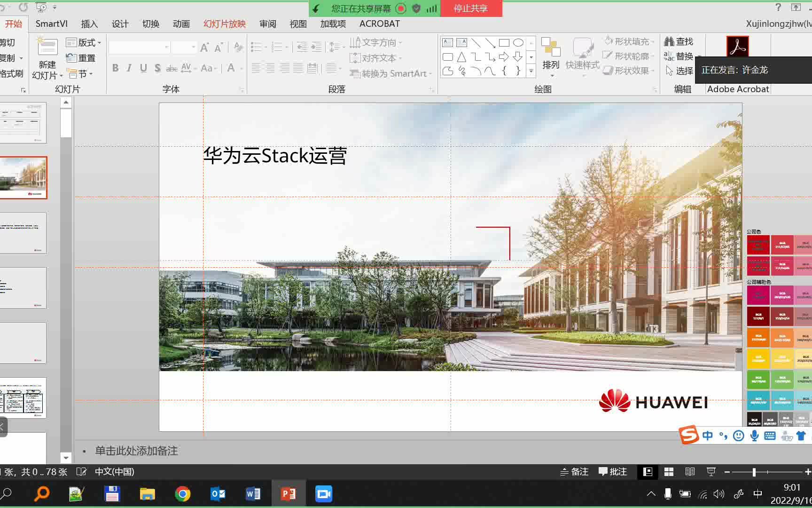This screenshot has height=508, width=812.
Task: Open the font size combo box
Action: pyautogui.click(x=184, y=47)
